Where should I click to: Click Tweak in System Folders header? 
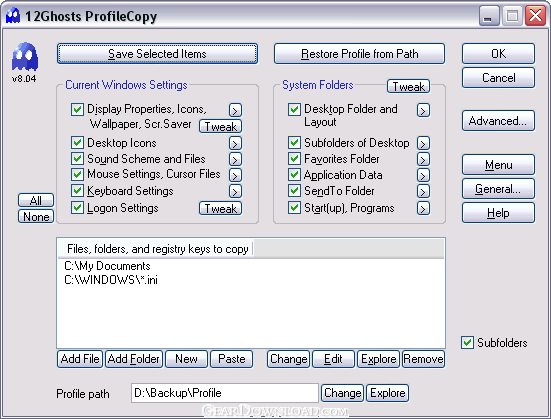click(408, 86)
